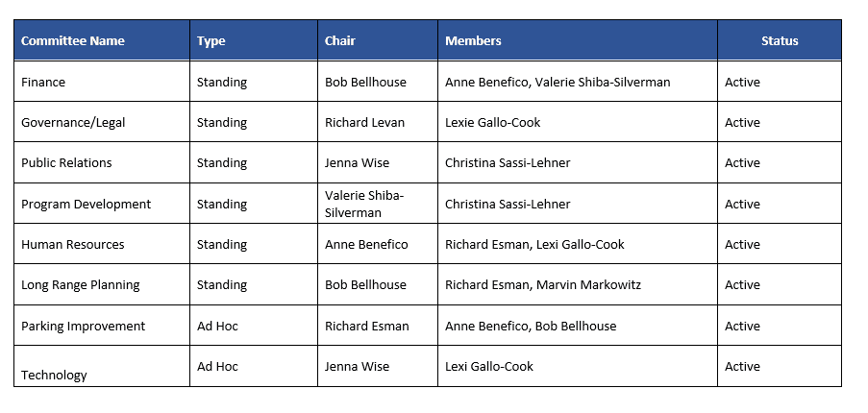The height and width of the screenshot is (413, 868).
Task: Click the Valerie Shiba-Silverman chair cell
Action: pos(364,204)
